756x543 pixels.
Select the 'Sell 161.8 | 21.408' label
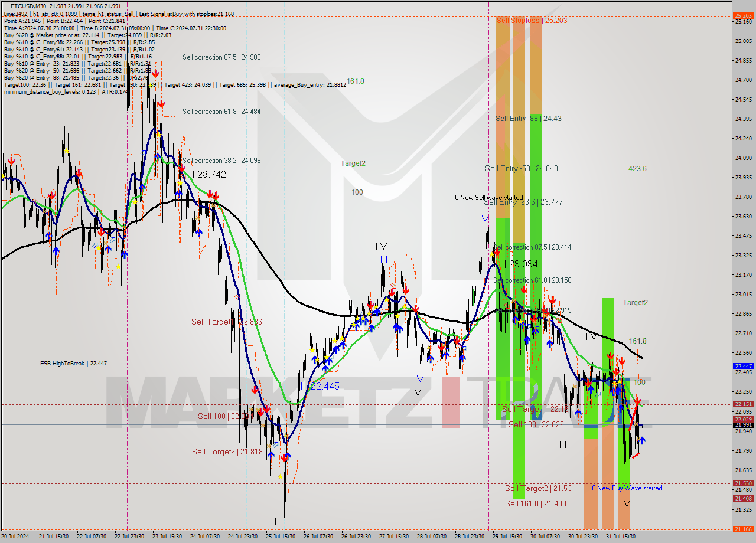coord(535,503)
